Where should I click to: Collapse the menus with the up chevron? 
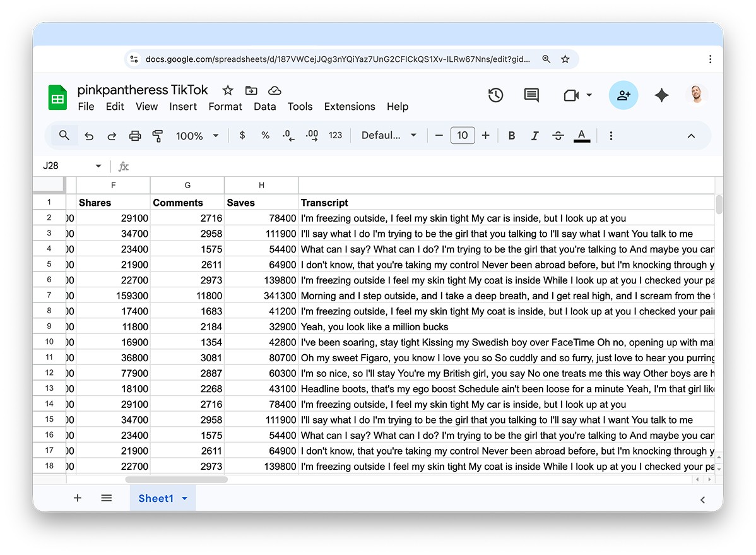point(691,136)
